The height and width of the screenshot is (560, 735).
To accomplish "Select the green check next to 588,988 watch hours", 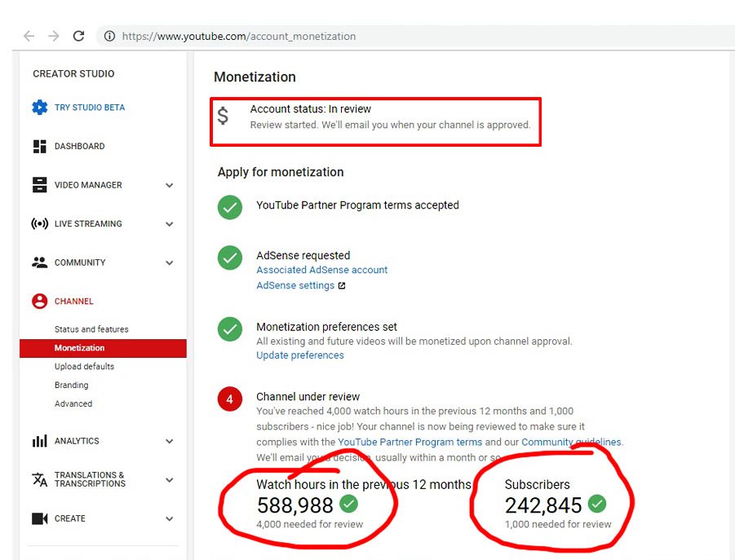I will point(348,504).
